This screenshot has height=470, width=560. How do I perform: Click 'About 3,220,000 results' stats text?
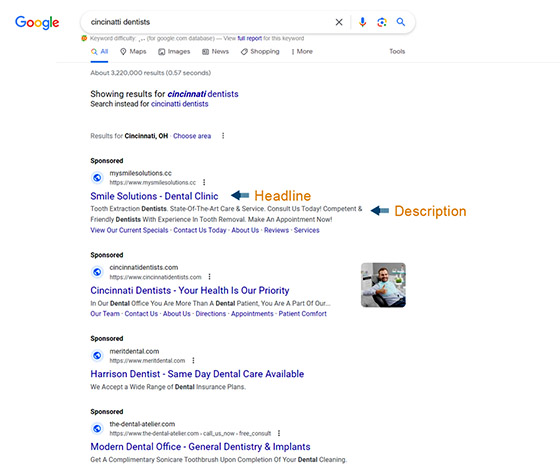pyautogui.click(x=150, y=73)
